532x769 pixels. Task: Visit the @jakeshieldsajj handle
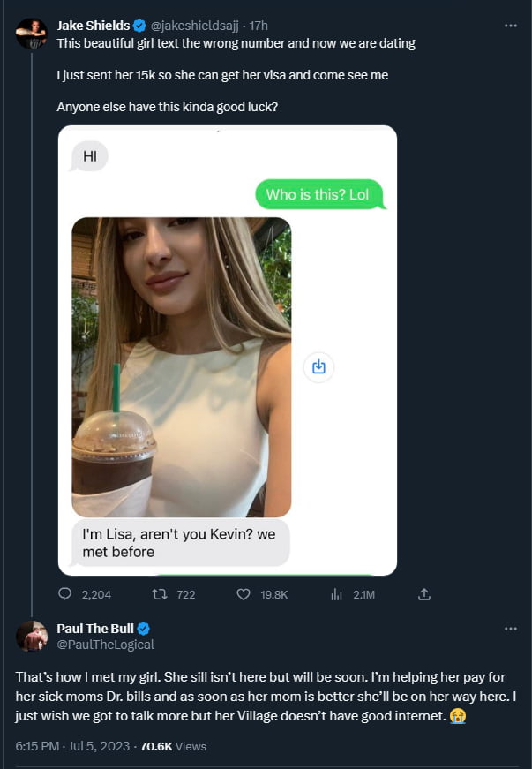coord(194,26)
